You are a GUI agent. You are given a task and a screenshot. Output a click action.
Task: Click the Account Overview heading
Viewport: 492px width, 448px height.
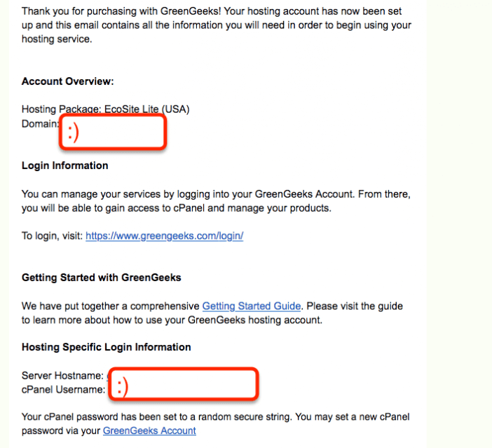tap(67, 81)
